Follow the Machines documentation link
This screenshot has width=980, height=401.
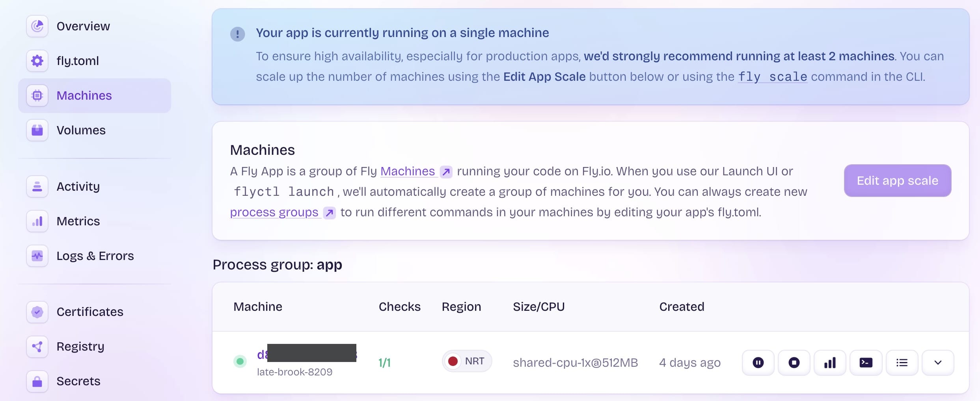pos(408,171)
